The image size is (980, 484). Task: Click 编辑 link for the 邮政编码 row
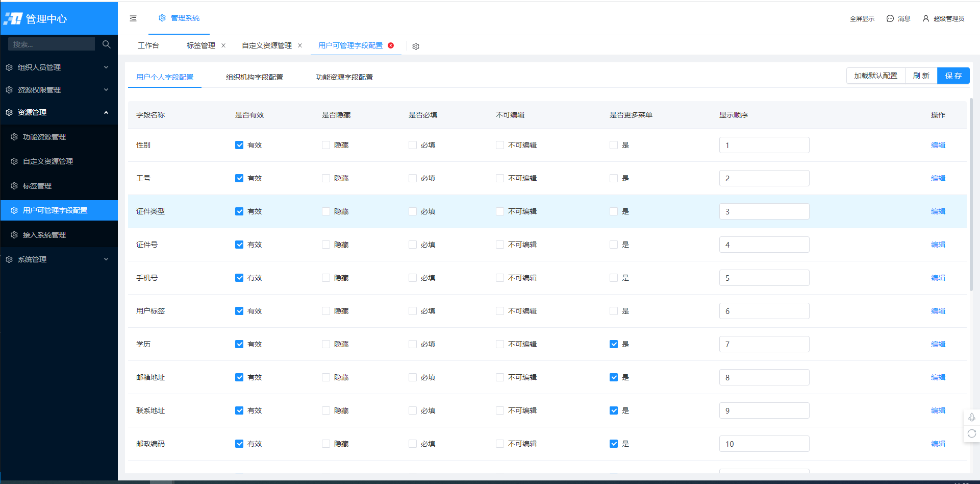(x=938, y=444)
